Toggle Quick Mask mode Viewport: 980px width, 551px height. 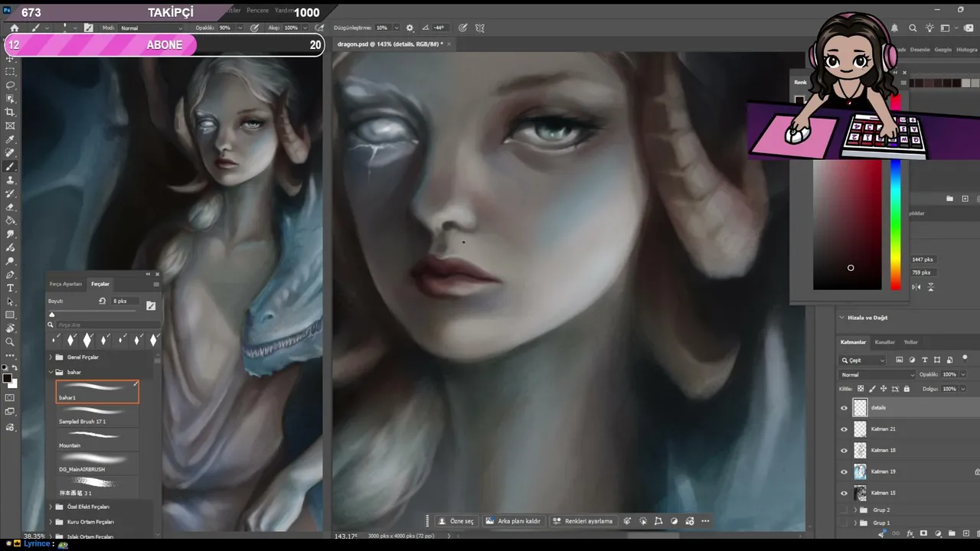tap(10, 398)
